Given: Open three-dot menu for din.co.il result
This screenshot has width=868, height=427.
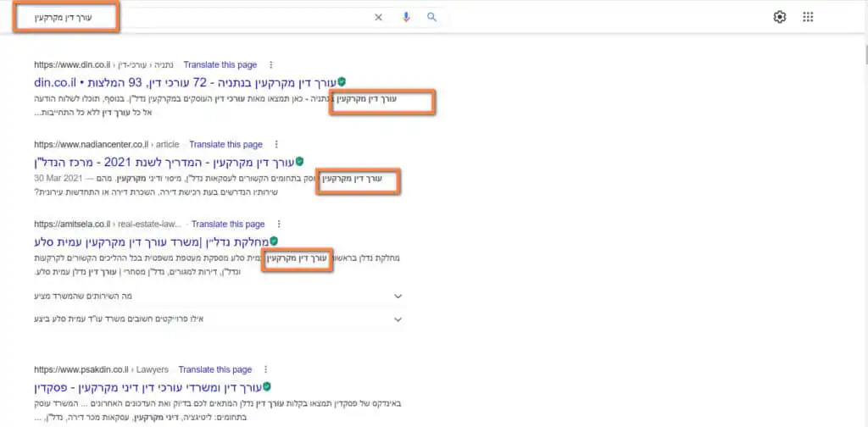Looking at the screenshot, I should [x=271, y=64].
